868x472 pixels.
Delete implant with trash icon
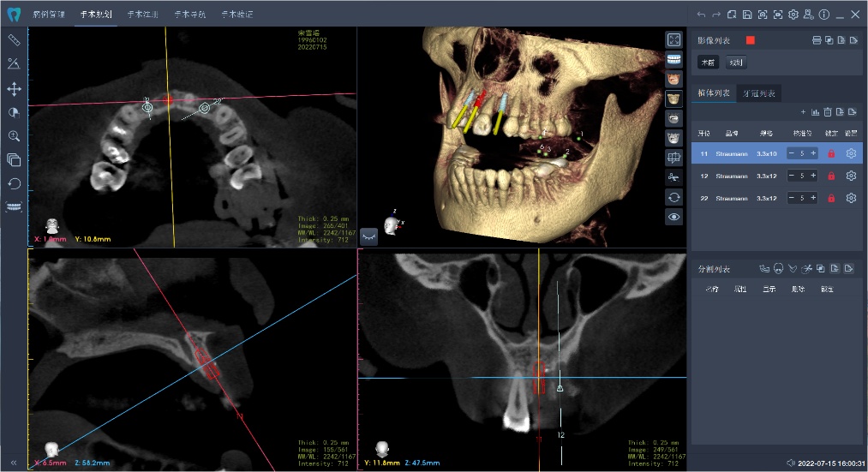[828, 112]
